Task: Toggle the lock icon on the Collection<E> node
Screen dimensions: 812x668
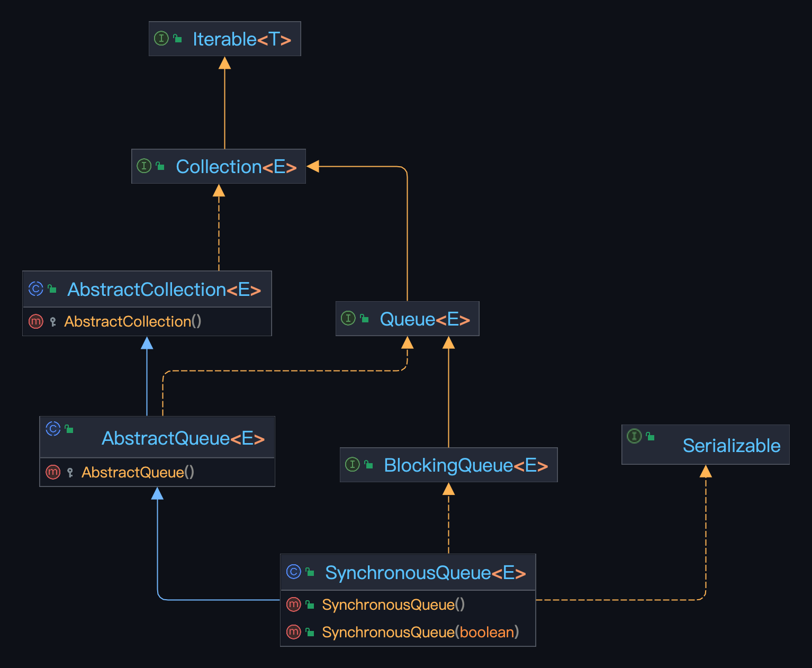Action: [160, 166]
